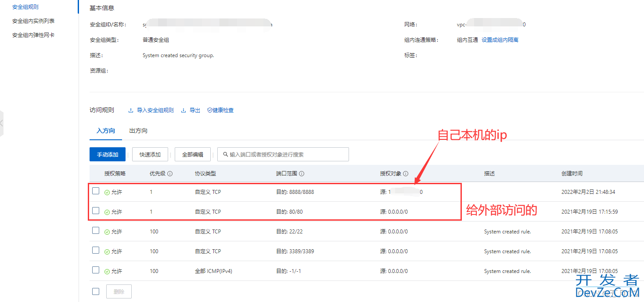Image resolution: width=644 pixels, height=302 pixels.
Task: Click the 导出 export link
Action: click(x=195, y=110)
